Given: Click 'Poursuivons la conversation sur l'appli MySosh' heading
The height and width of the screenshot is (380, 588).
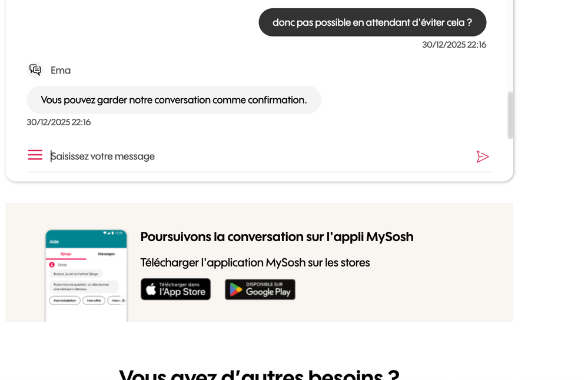Looking at the screenshot, I should coord(277,237).
